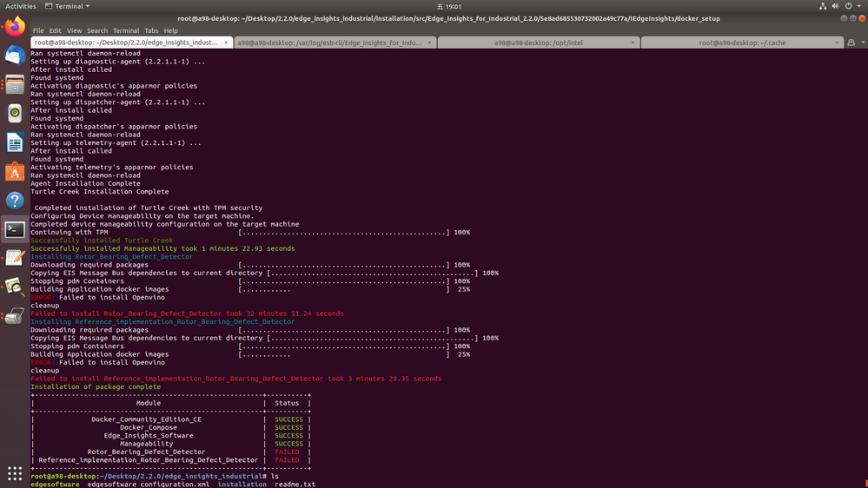Switch to the a98@a98-desktop: /opt/intel tab
The image size is (868, 488).
pos(539,43)
